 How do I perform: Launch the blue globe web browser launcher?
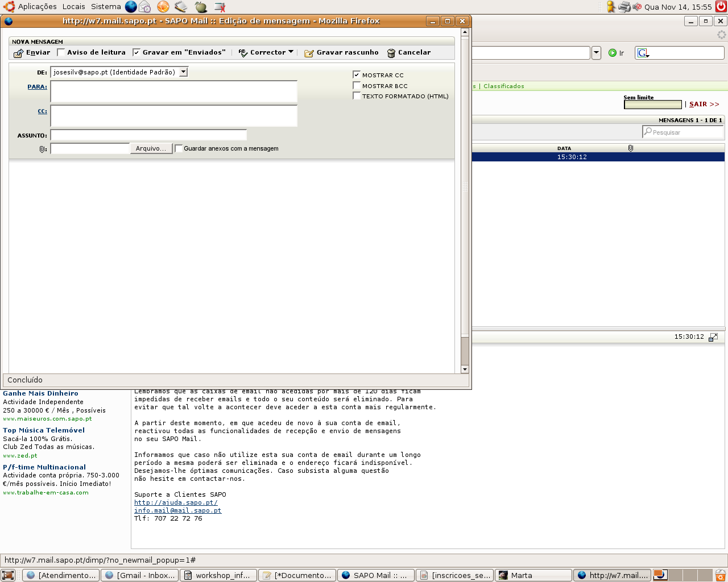pyautogui.click(x=131, y=7)
